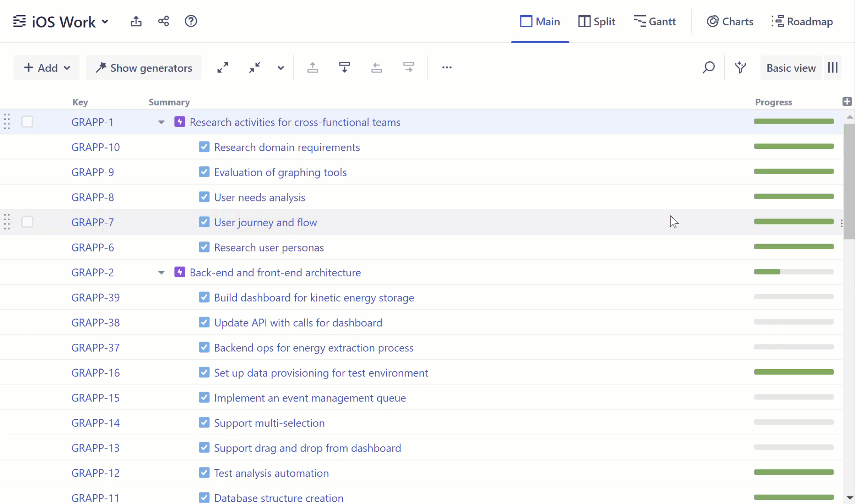Select the checkbox for row GRAPP-1
The image size is (855, 504).
[x=28, y=122]
